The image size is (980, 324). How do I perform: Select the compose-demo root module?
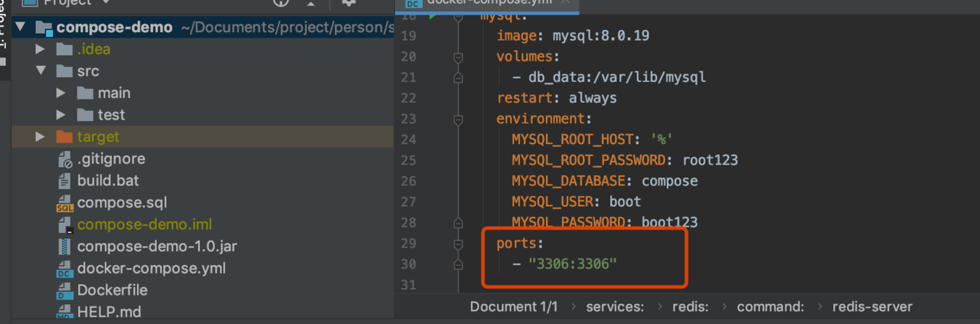114,28
